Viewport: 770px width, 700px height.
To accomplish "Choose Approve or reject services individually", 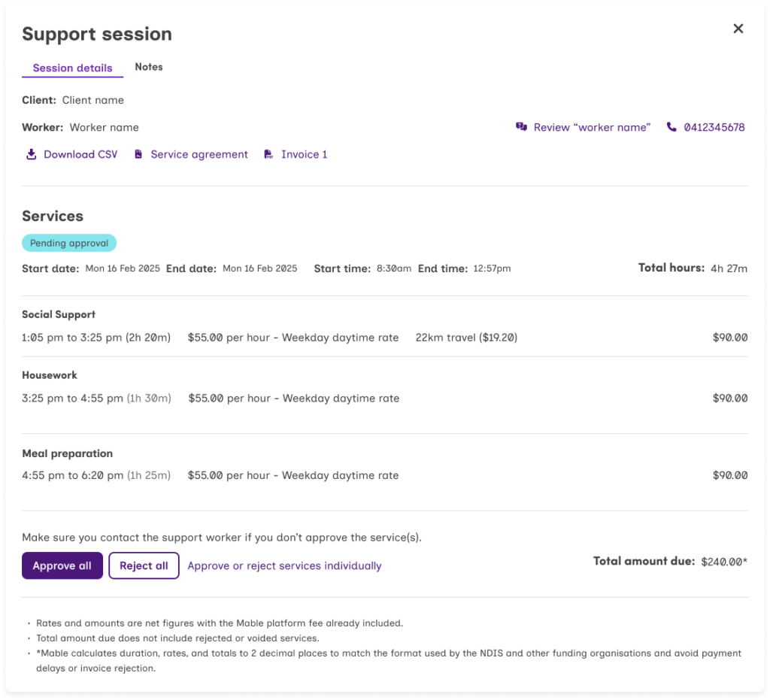I will pyautogui.click(x=284, y=565).
